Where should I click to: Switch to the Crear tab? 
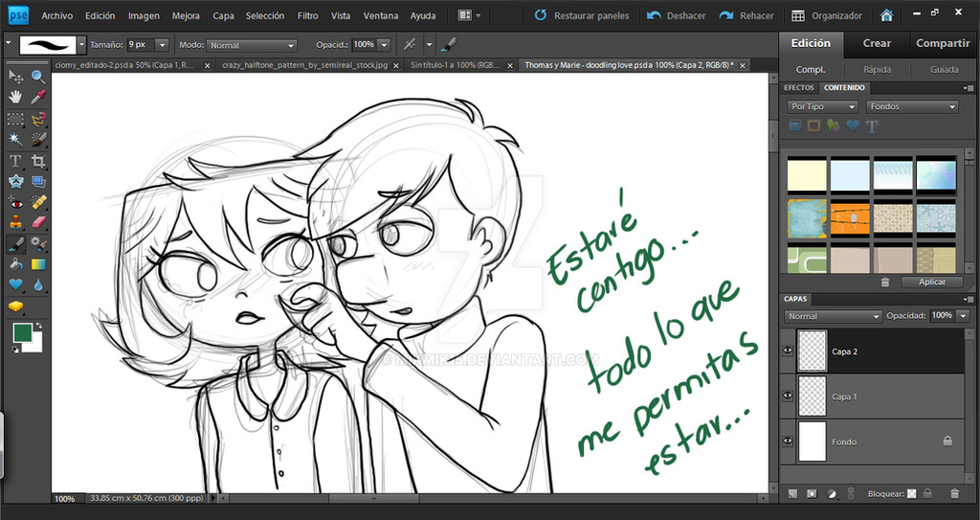pyautogui.click(x=877, y=43)
